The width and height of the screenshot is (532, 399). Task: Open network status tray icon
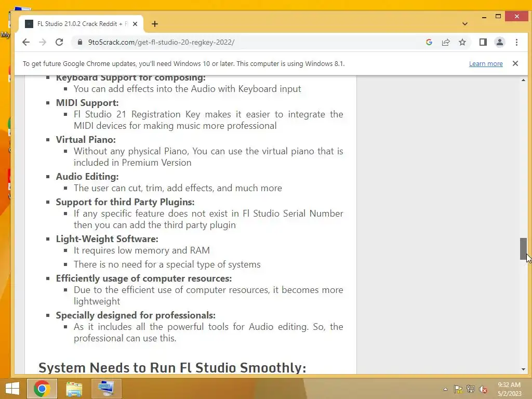471,389
